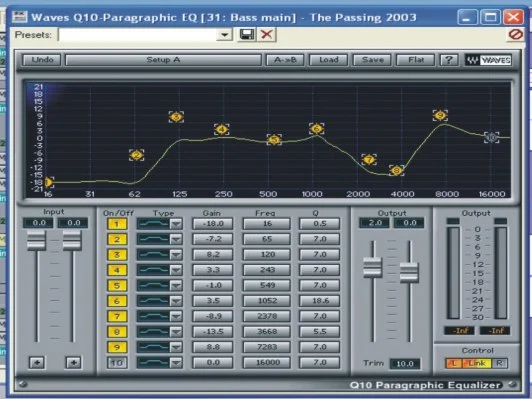The width and height of the screenshot is (532, 399).
Task: Click the Undo button
Action: (x=42, y=60)
